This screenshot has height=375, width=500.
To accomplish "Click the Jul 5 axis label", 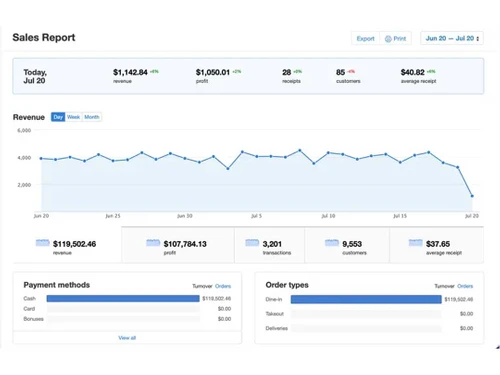I will [x=256, y=216].
